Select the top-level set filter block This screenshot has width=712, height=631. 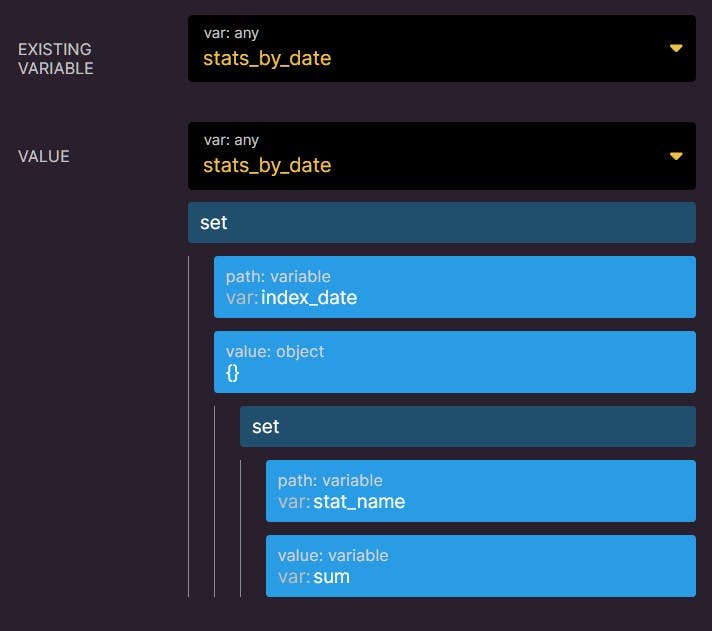tap(441, 223)
